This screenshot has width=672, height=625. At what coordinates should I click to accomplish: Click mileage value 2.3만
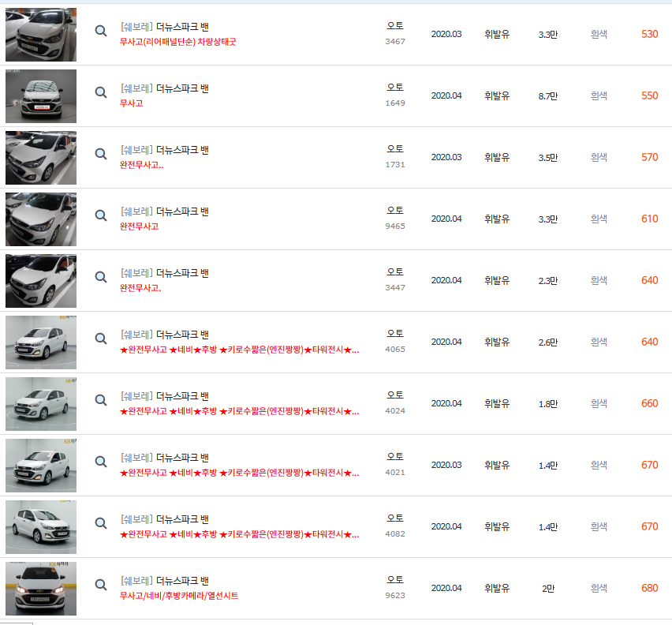point(548,280)
